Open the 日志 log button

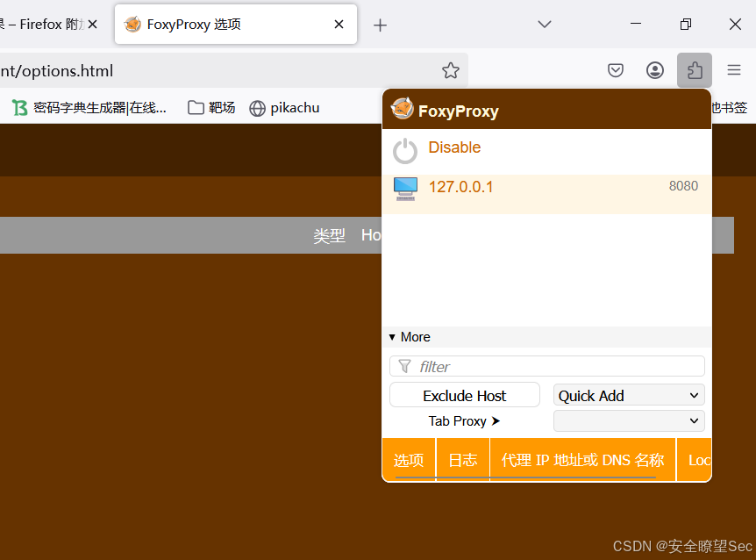click(463, 460)
